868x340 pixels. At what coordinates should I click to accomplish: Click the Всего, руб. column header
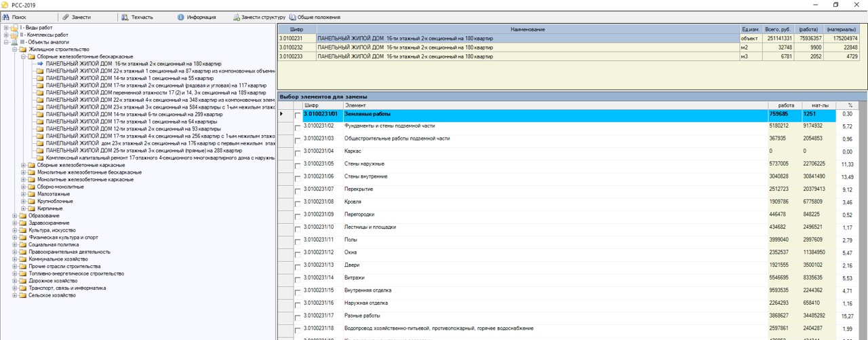click(778, 30)
